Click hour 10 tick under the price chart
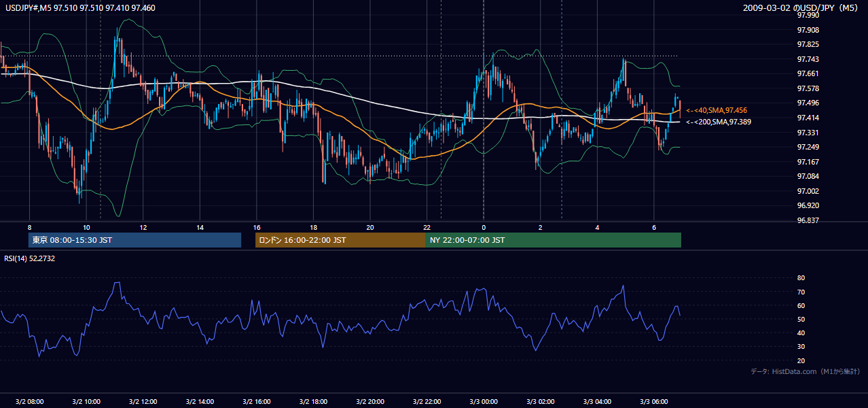Screen dimensions: 868x408 point(86,227)
